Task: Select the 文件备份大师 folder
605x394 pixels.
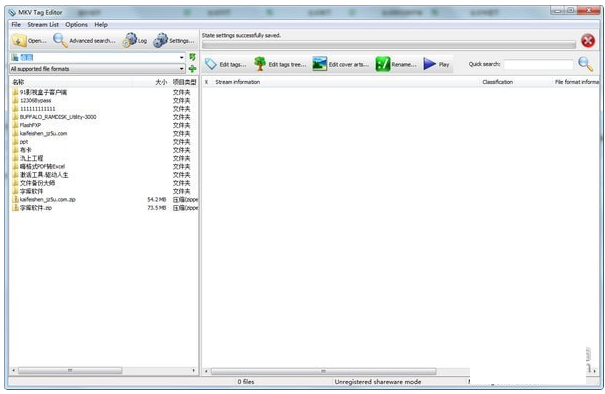Action: pyautogui.click(x=37, y=183)
